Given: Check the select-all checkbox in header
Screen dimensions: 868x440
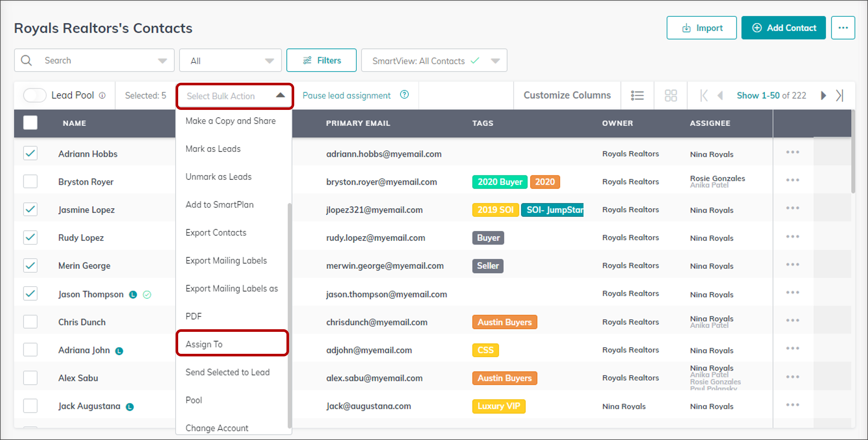Looking at the screenshot, I should click(30, 123).
